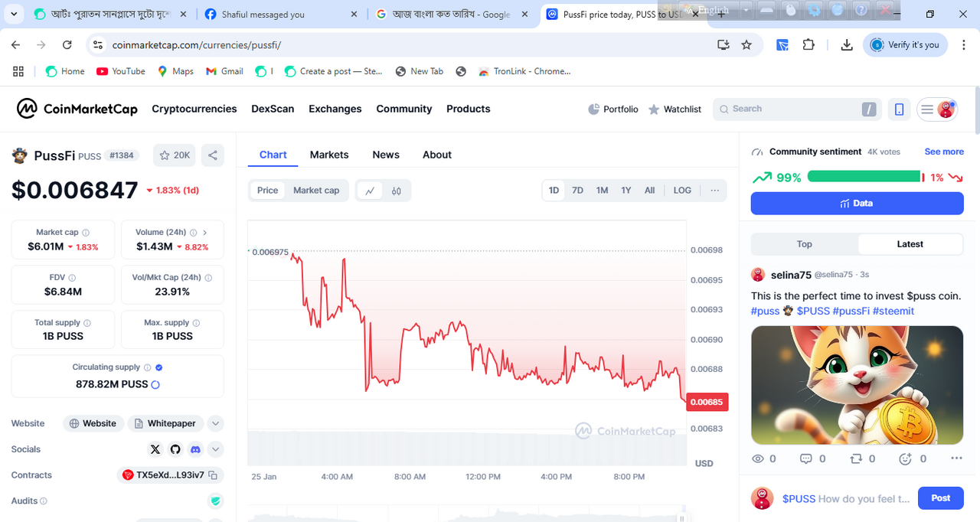Repost selina75's post with repost icon

856,458
